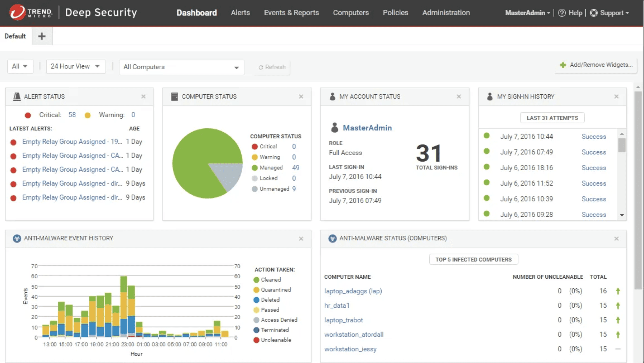Click the Last 31 Attempts button
644x363 pixels.
[x=552, y=118]
